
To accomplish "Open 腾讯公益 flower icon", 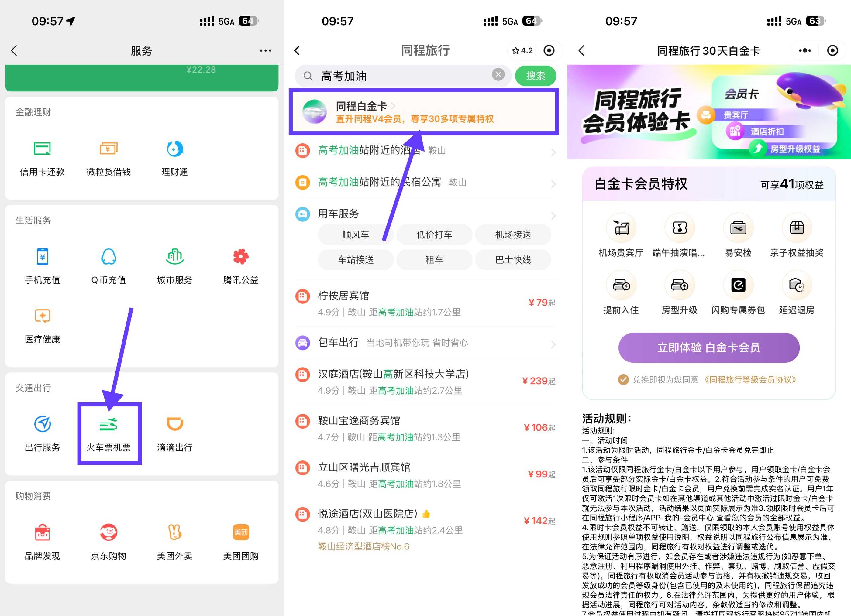I will tap(241, 257).
